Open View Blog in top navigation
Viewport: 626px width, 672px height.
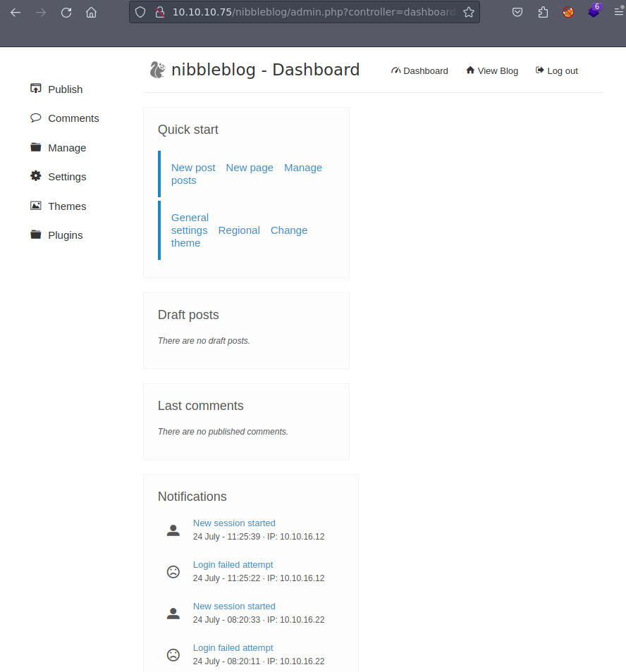(x=492, y=70)
